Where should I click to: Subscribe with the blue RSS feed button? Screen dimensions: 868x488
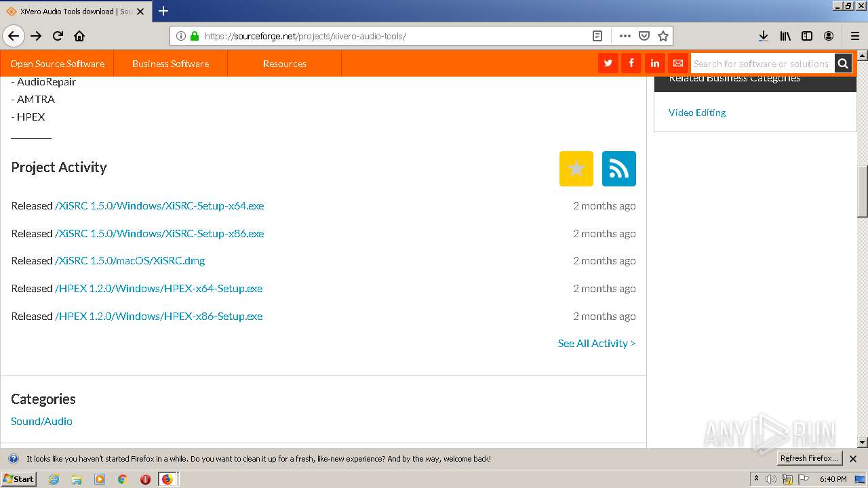tap(619, 169)
